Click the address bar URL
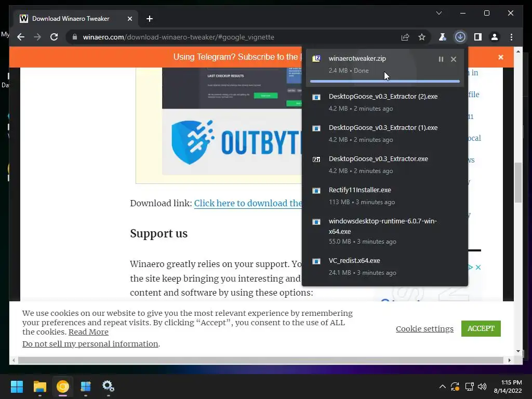This screenshot has height=399, width=532. [179, 37]
